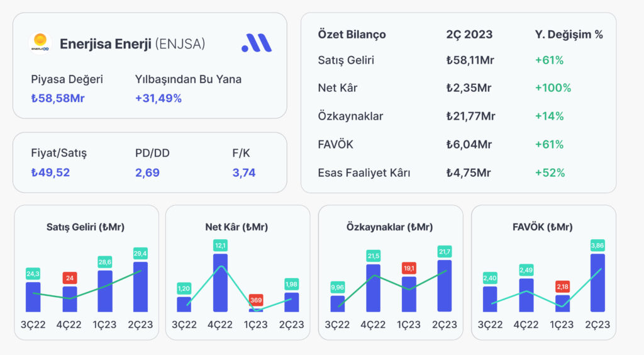This screenshot has height=355, width=644.
Task: Click the Satış Geliri value ₺58,11Mr
Action: [470, 60]
